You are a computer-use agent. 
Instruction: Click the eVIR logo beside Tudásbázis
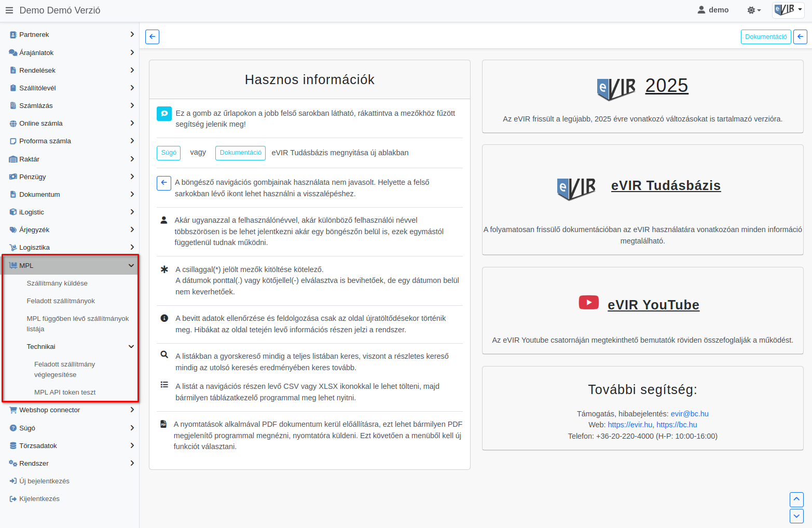pyautogui.click(x=576, y=188)
